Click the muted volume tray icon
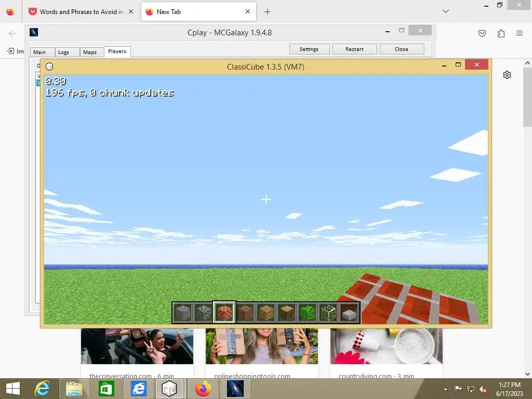Viewport: 532px width, 399px height. point(483,389)
